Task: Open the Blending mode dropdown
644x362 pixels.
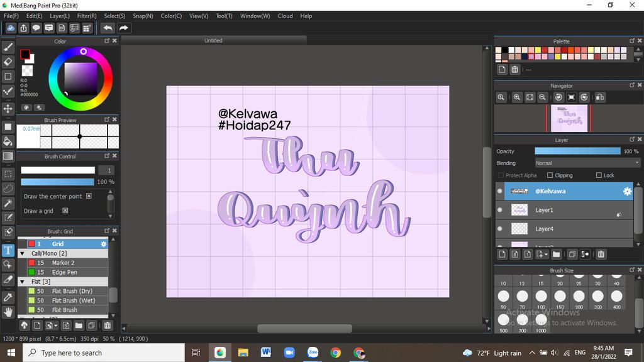Action: click(x=587, y=163)
